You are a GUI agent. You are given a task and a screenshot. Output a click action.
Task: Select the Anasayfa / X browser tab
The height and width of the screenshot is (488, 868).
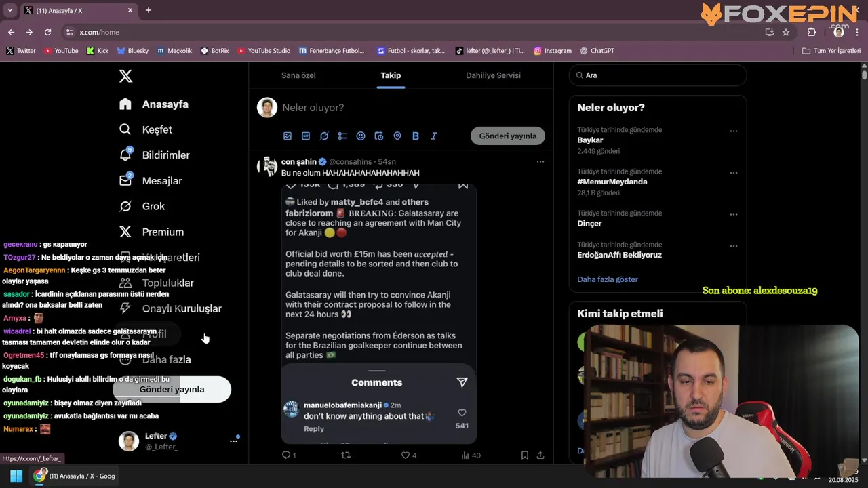(78, 10)
